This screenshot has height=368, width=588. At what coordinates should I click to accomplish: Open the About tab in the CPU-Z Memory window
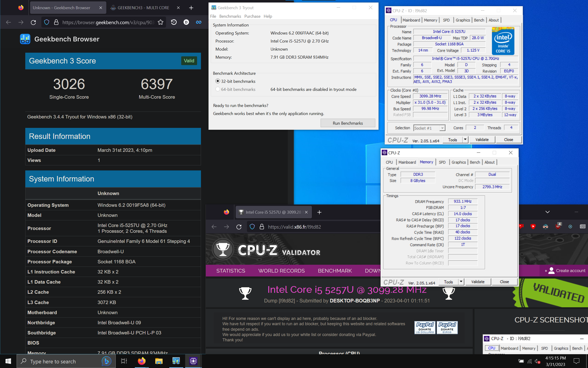[489, 162]
